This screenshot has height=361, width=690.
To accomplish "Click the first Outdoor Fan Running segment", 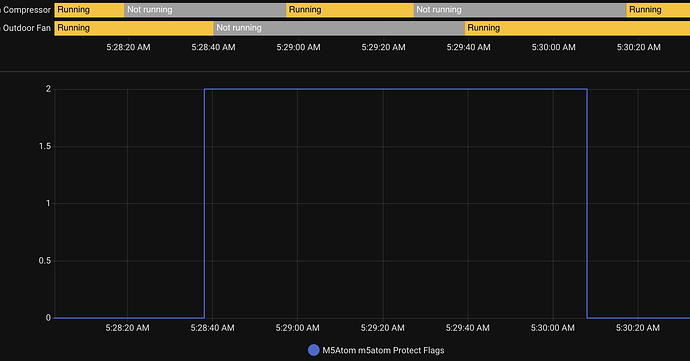I will (x=134, y=28).
